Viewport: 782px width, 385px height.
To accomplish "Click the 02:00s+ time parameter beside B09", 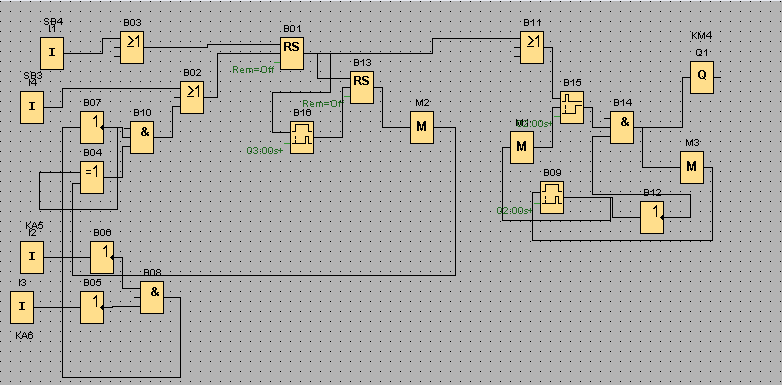I will tap(515, 210).
